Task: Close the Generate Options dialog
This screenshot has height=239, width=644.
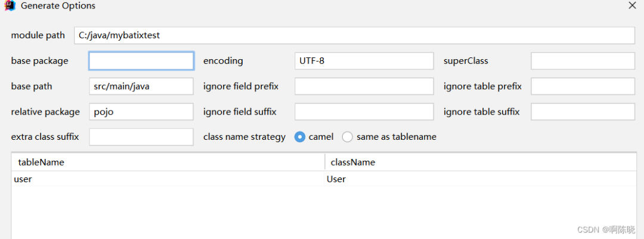Action: [632, 6]
